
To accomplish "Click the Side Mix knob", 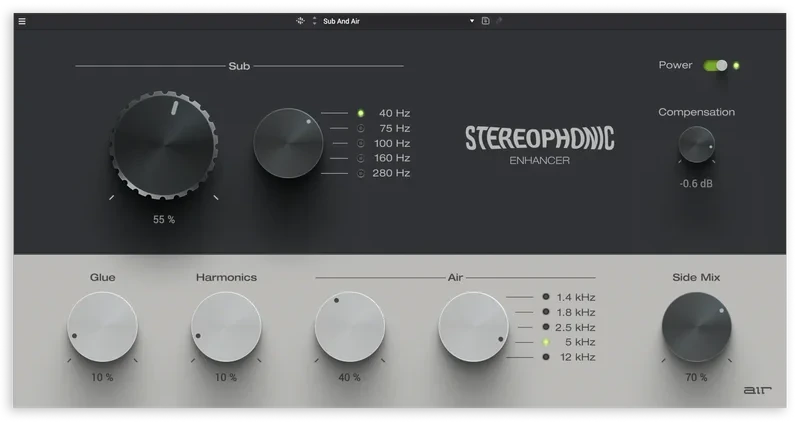I will coord(696,327).
